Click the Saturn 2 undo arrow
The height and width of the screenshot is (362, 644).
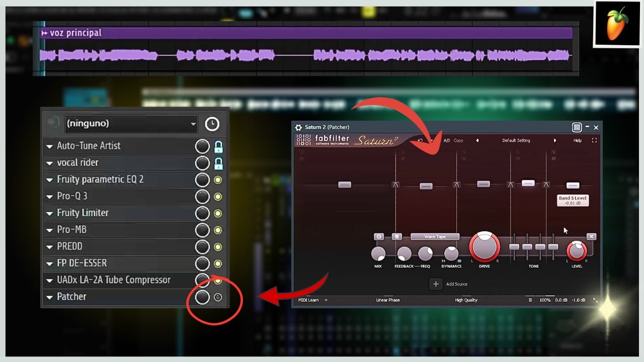(420, 140)
